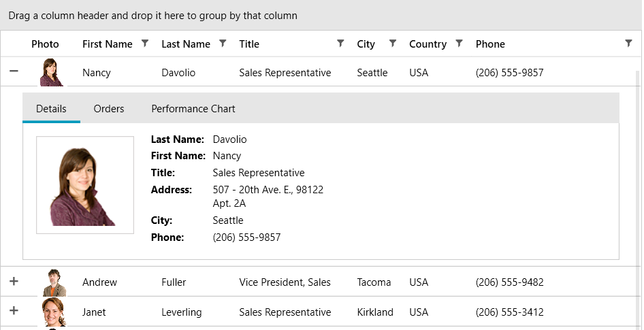This screenshot has height=330, width=644.
Task: Sort by the Last Name header
Action: pyautogui.click(x=185, y=44)
